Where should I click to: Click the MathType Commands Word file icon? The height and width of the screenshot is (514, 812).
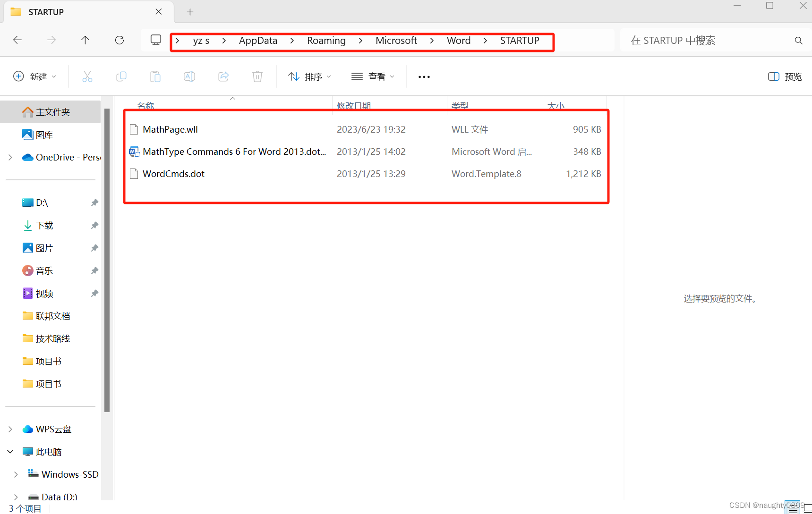click(134, 152)
